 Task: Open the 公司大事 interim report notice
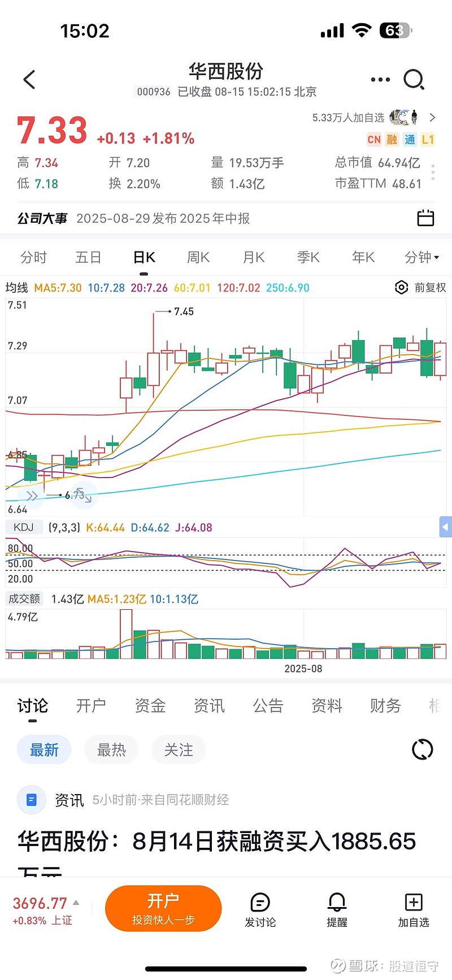133,218
